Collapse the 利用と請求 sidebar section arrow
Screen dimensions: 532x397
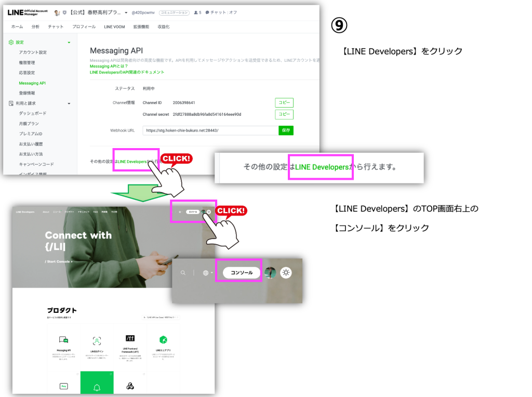tap(69, 103)
